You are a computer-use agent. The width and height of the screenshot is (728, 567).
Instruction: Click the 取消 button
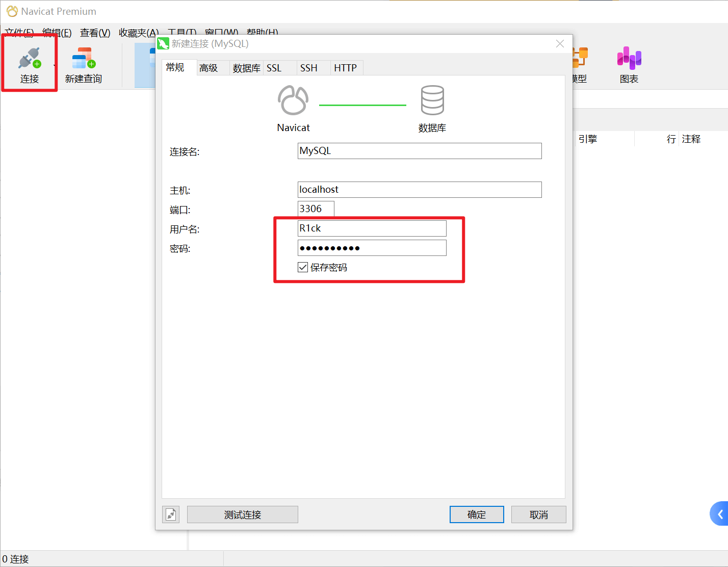tap(538, 514)
